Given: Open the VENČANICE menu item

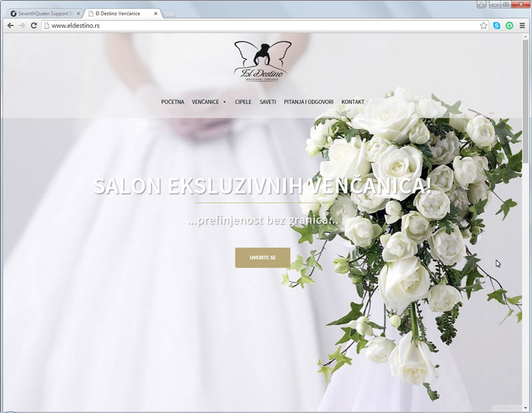Looking at the screenshot, I should coord(205,102).
